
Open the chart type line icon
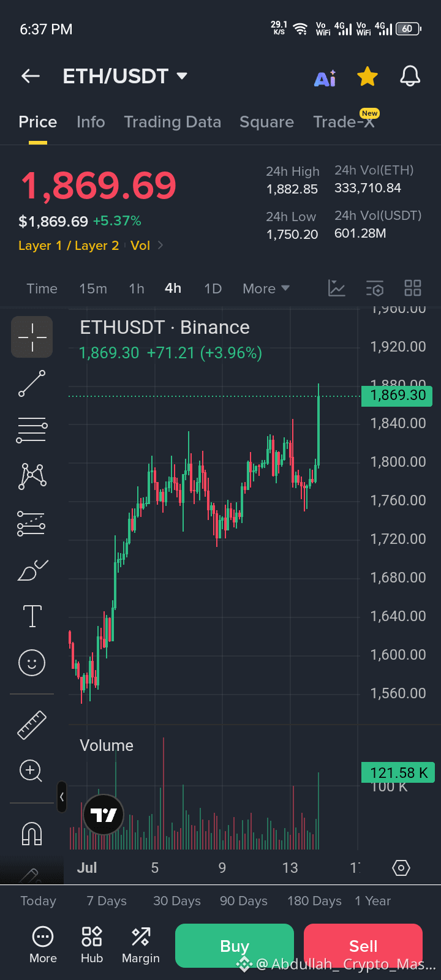click(337, 288)
